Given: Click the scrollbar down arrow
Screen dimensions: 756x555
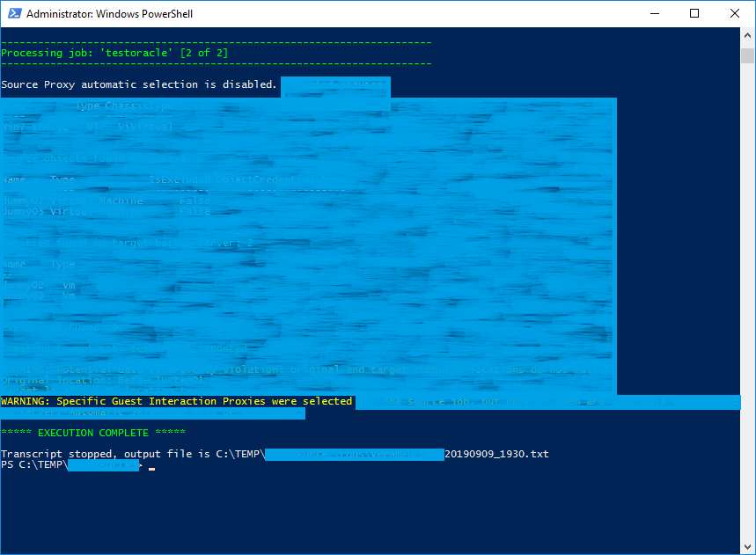Looking at the screenshot, I should point(747,547).
